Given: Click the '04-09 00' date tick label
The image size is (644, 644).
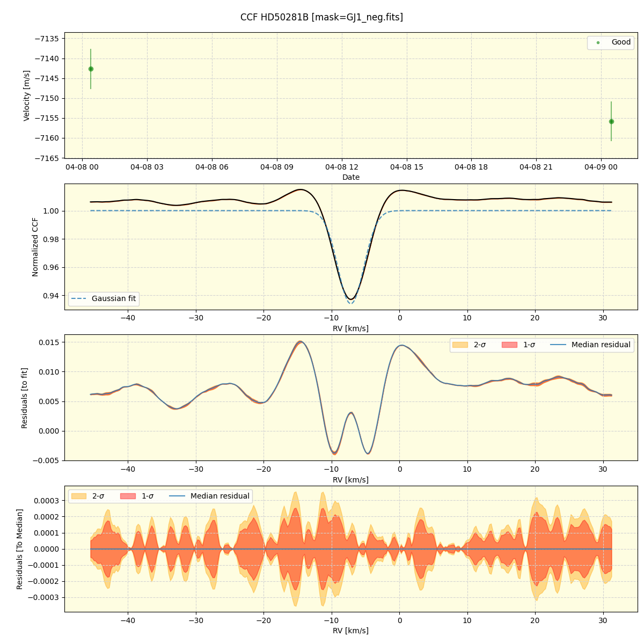Looking at the screenshot, I should click(x=601, y=167).
